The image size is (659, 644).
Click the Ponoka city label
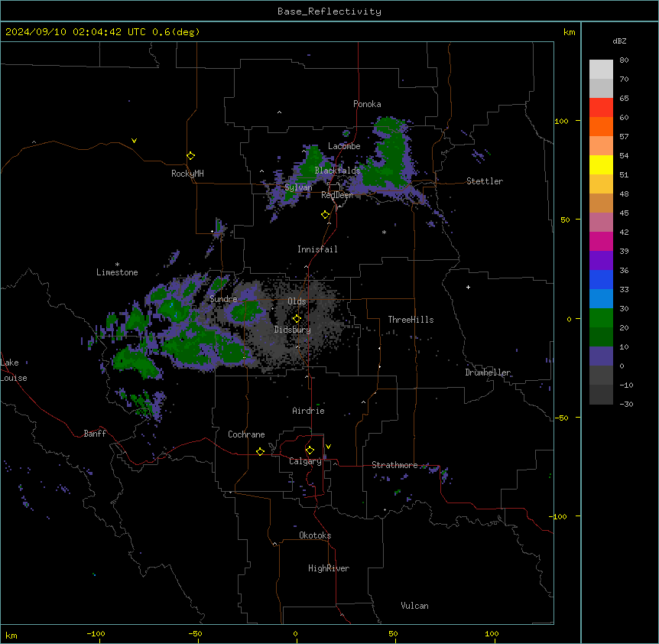367,104
